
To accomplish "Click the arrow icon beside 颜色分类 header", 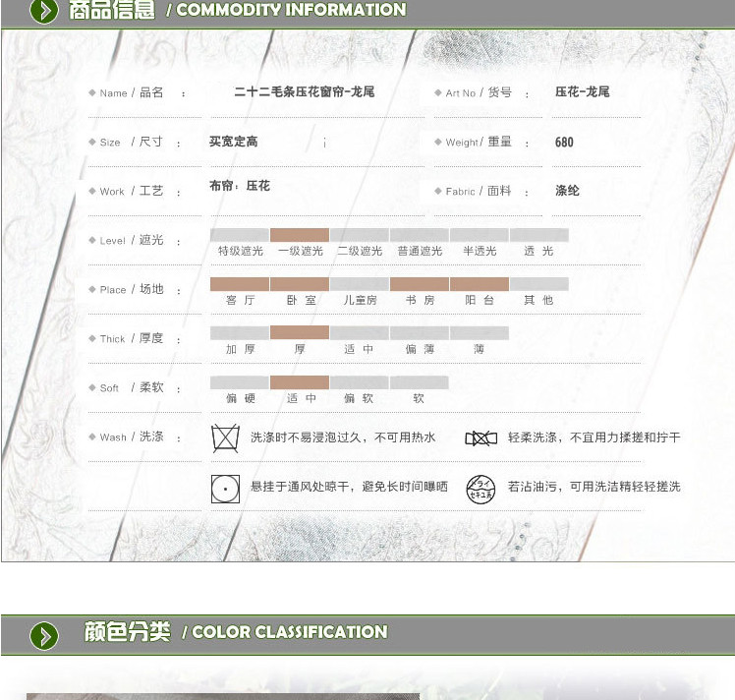I will [x=44, y=636].
